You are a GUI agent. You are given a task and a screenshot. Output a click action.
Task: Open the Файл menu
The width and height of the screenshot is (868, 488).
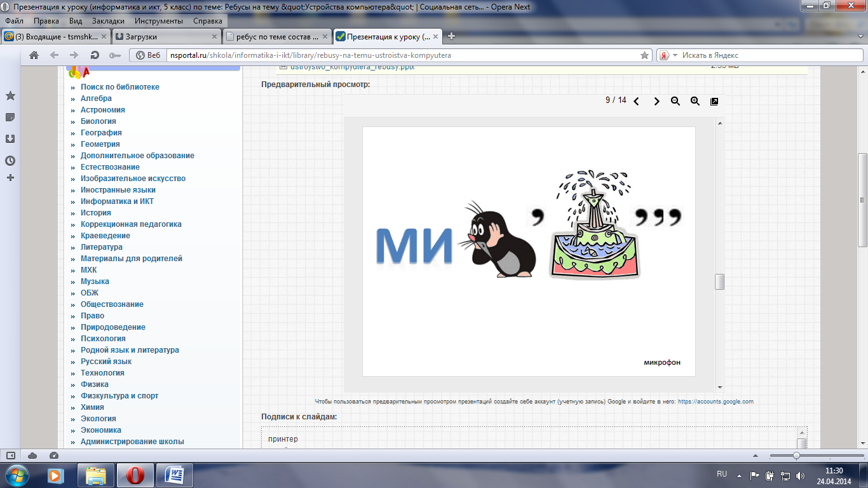(14, 20)
